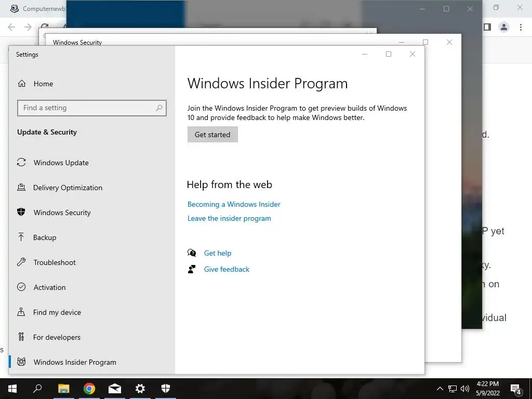Click the Give feedback link
Viewport: 532px width, 399px height.
click(227, 269)
